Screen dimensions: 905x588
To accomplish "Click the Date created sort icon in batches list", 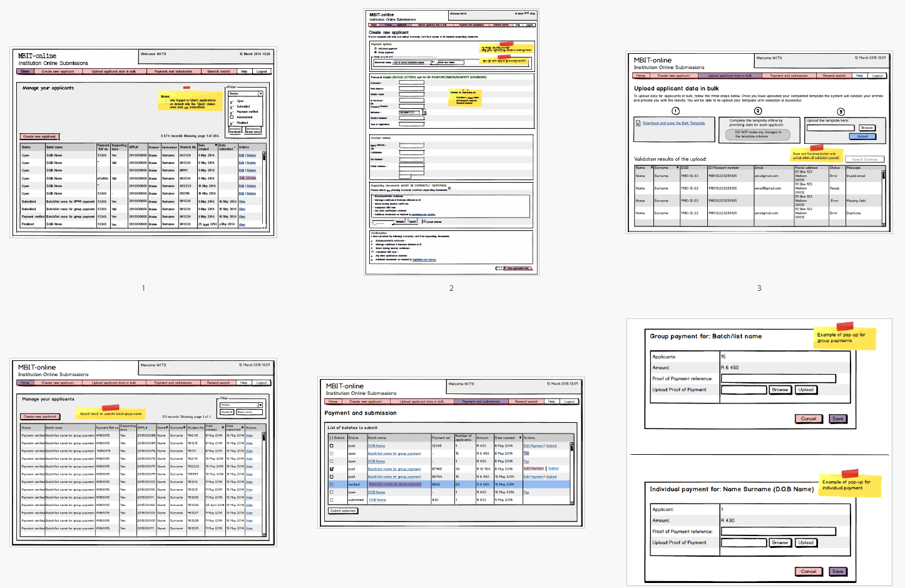I will tap(520, 438).
